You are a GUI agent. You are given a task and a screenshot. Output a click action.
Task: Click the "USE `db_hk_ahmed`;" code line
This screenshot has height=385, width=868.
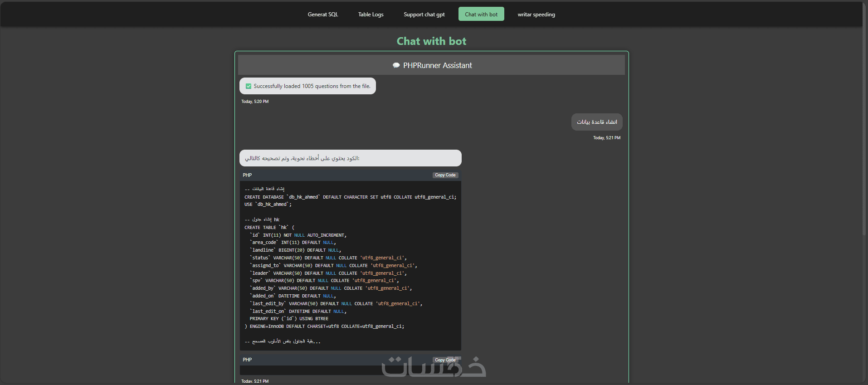pos(268,205)
